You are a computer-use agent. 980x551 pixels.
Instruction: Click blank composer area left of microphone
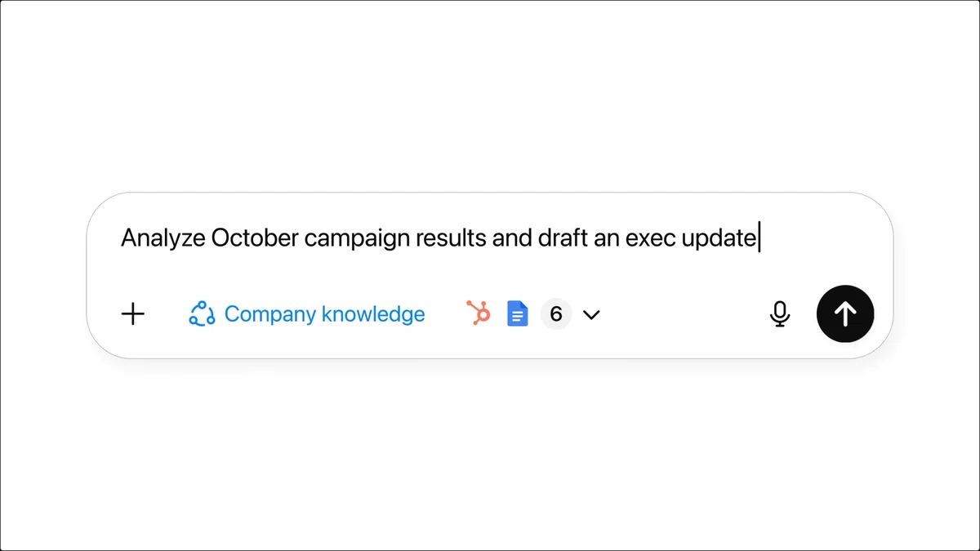[686, 314]
